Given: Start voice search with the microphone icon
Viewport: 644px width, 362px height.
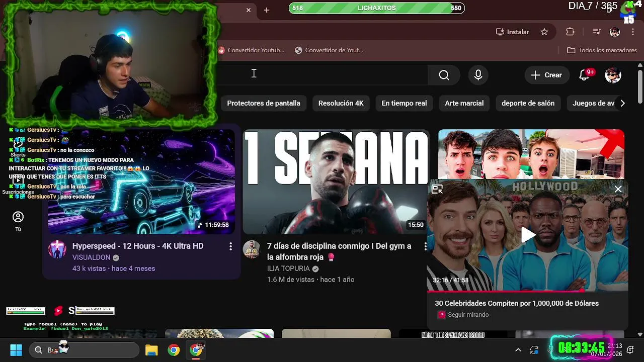Looking at the screenshot, I should pos(478,75).
